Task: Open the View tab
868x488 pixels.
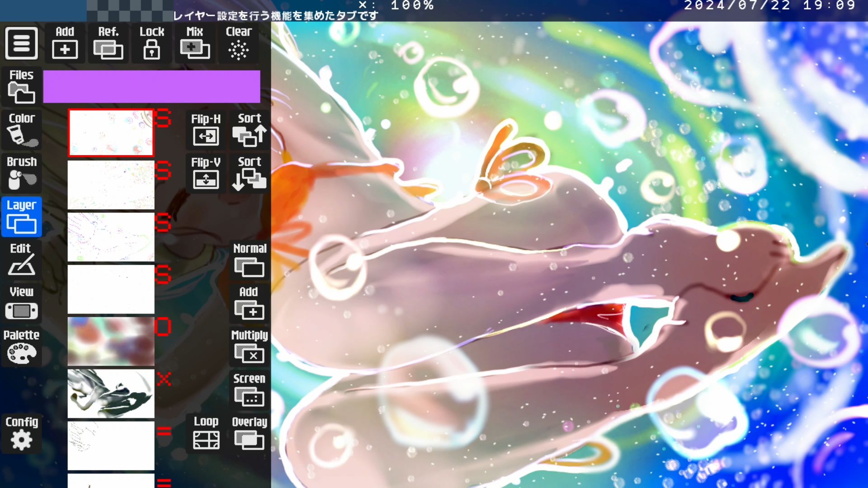Action: pyautogui.click(x=21, y=303)
